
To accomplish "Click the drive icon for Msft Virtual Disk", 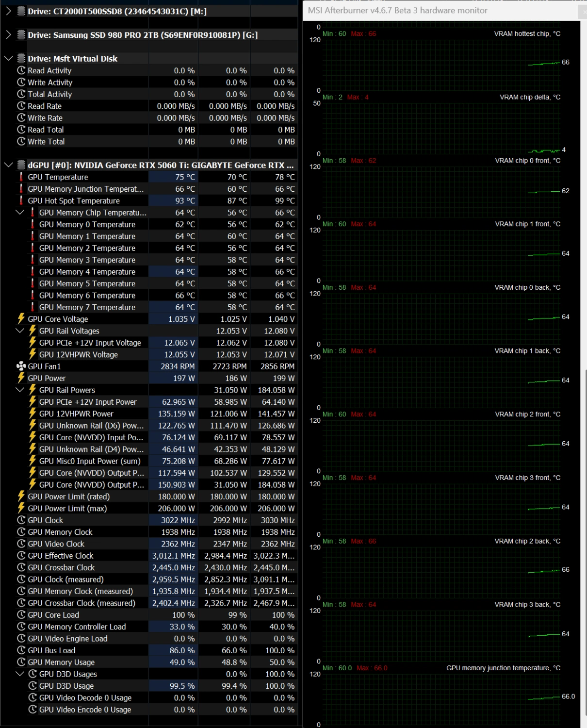I will tap(21, 58).
